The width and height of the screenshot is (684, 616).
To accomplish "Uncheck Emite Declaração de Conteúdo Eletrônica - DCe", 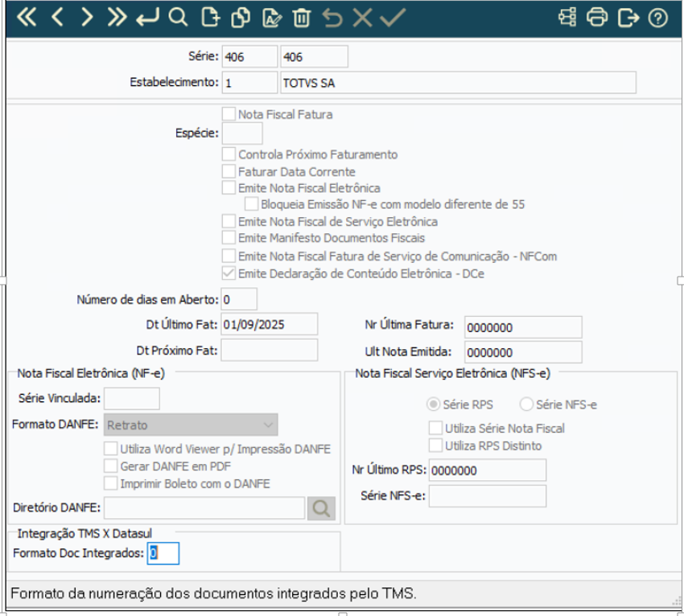I will click(x=229, y=273).
